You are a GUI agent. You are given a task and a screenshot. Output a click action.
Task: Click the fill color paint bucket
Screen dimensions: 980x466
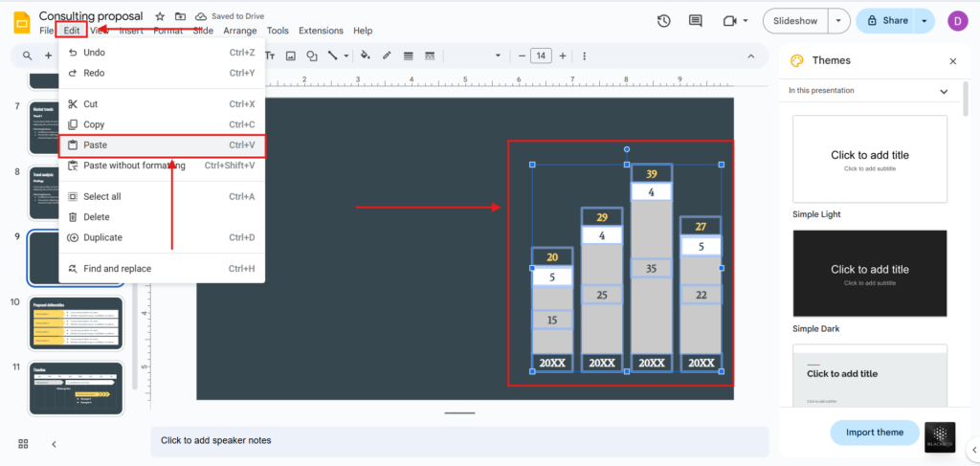coord(366,55)
